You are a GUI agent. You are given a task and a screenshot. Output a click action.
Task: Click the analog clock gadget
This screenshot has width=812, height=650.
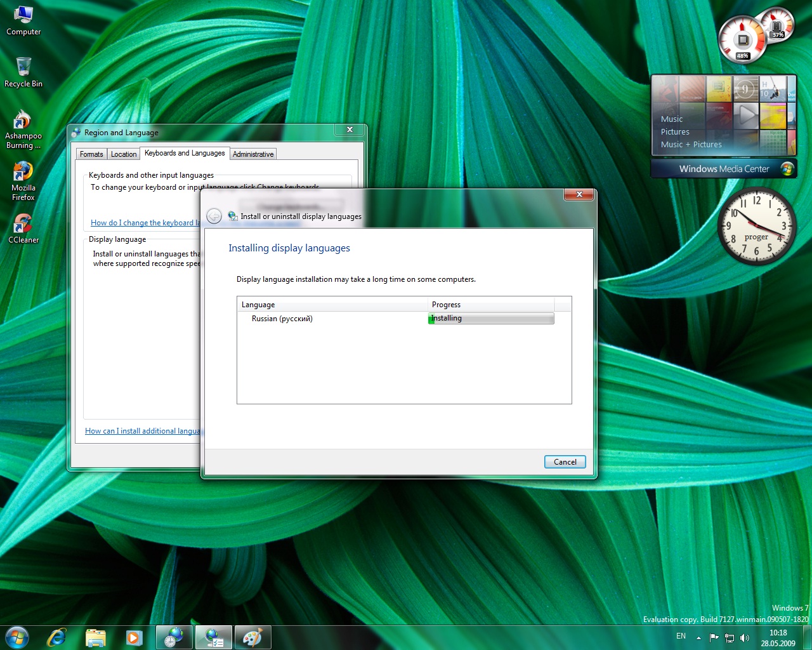[x=756, y=226]
